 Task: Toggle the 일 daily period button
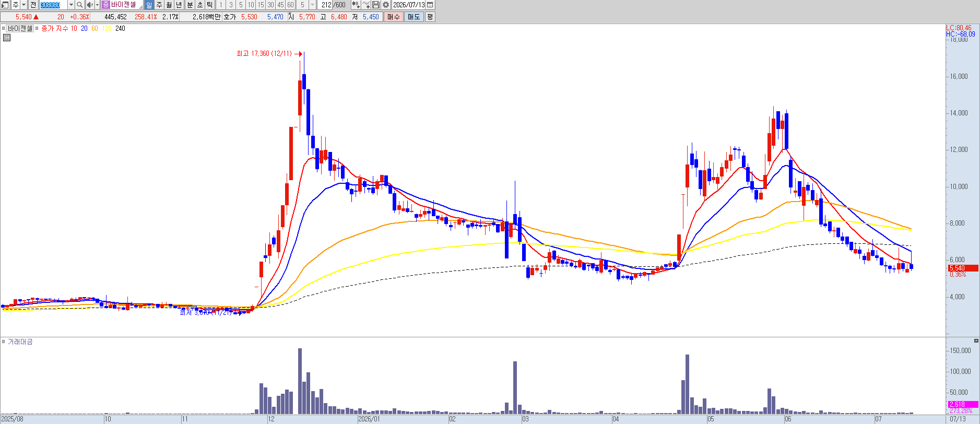[x=149, y=5]
